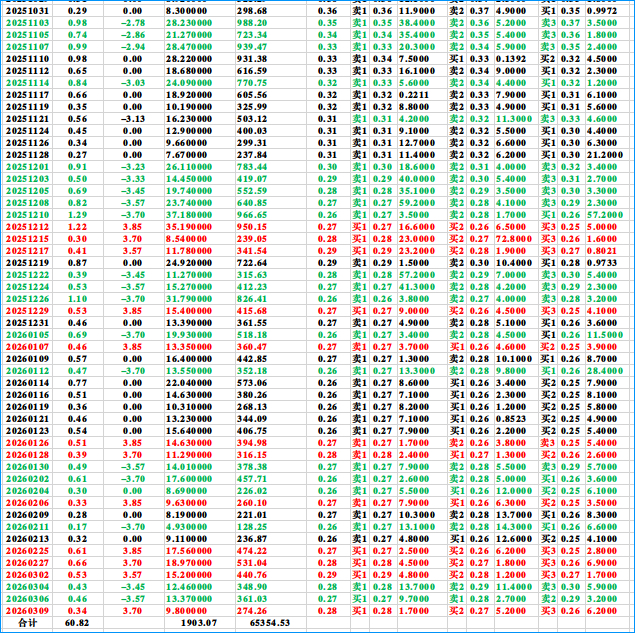Click the amount 966.65
Viewport: 635px width, 633px height.
(x=252, y=215)
